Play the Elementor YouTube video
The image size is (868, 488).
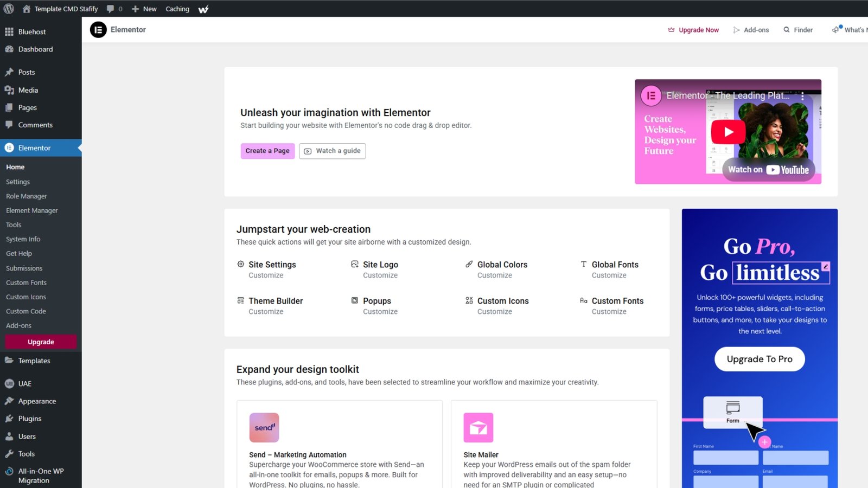[728, 132]
